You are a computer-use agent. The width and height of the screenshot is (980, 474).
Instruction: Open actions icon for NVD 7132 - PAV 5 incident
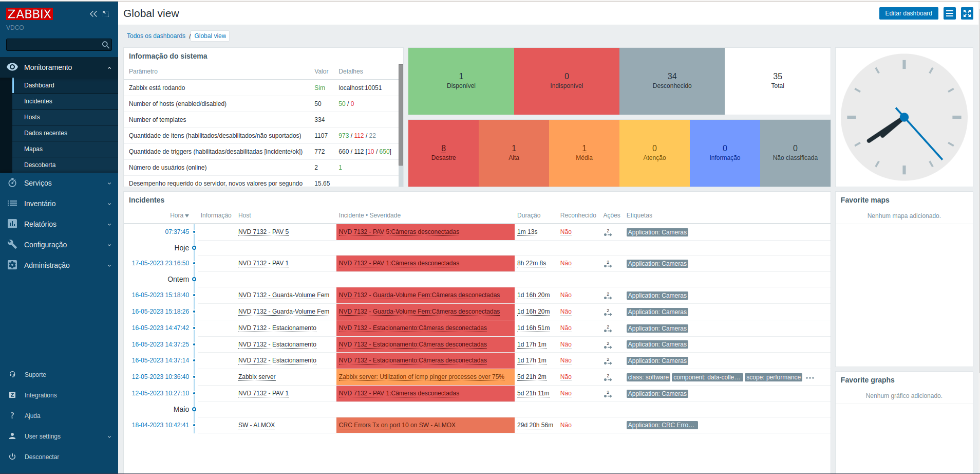608,232
